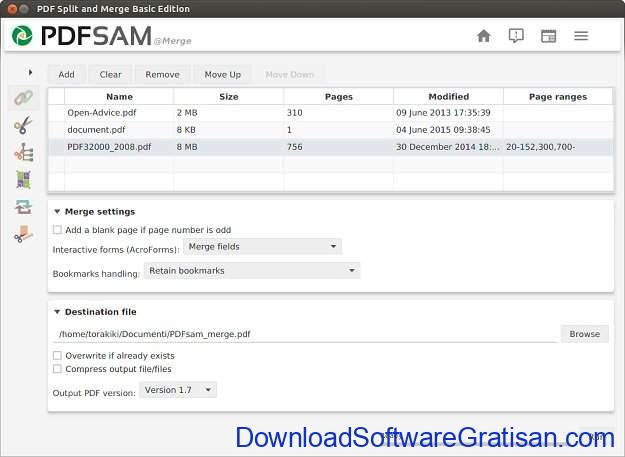The width and height of the screenshot is (625, 457).
Task: Select the PDF32000_2008.pdf row
Action: pos(330,147)
